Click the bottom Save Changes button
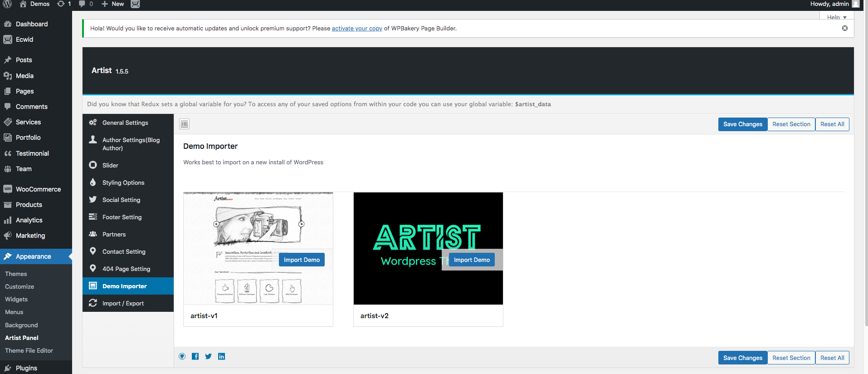The height and width of the screenshot is (374, 868). coord(743,358)
